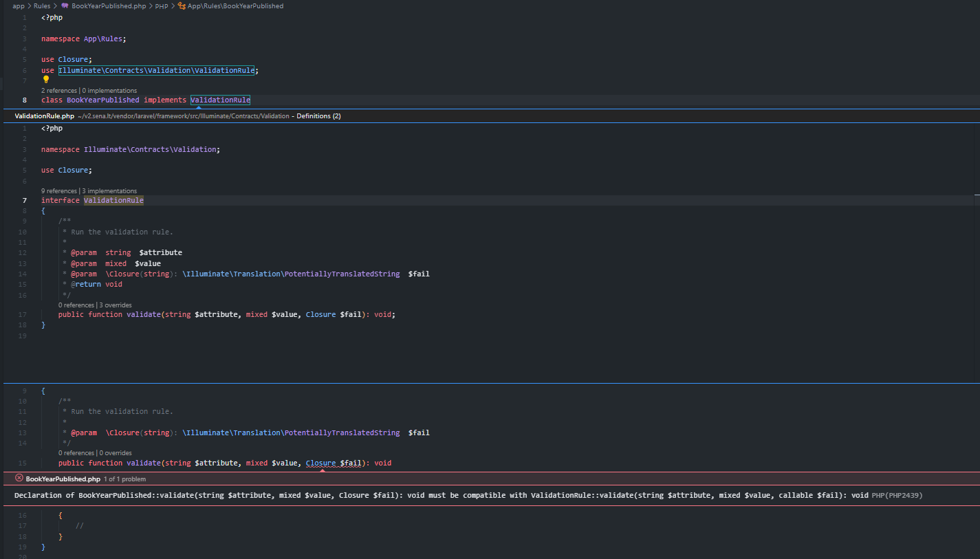
Task: Click 'Definitions (2)' in peek header
Action: click(318, 116)
